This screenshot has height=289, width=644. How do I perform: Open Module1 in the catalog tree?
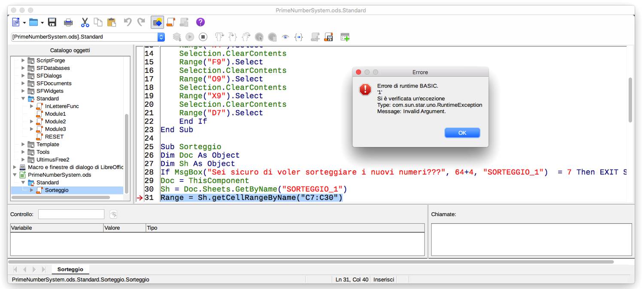55,114
